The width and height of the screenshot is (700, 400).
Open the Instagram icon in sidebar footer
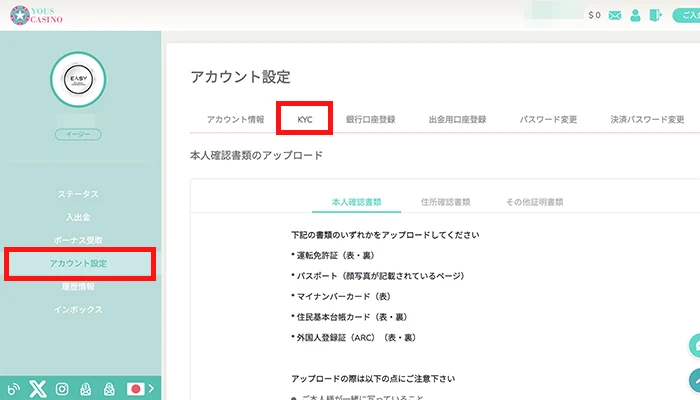[62, 389]
